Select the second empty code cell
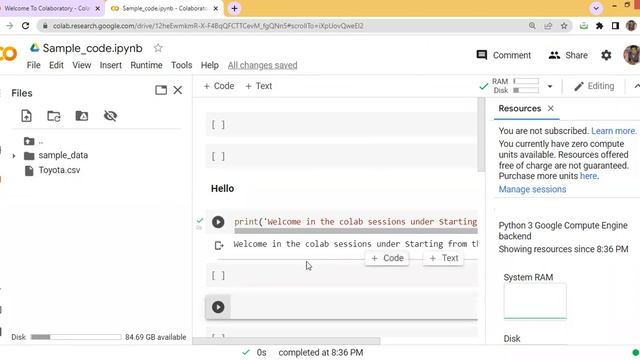Viewport: 640px width, 360px height. 341,156
